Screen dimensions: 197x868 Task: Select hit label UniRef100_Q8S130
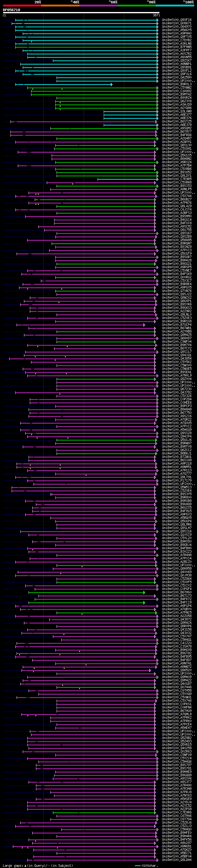tap(177, 145)
